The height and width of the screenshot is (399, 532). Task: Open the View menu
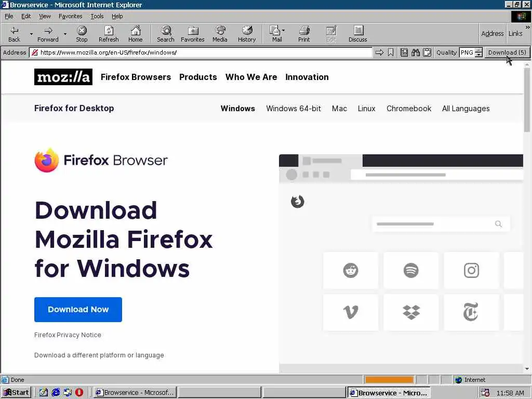tap(45, 16)
